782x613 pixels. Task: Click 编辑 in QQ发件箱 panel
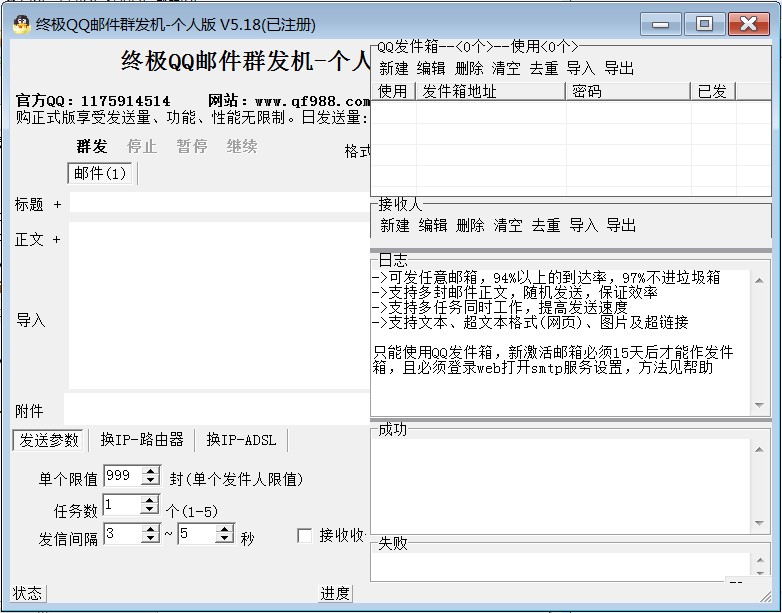pos(431,68)
